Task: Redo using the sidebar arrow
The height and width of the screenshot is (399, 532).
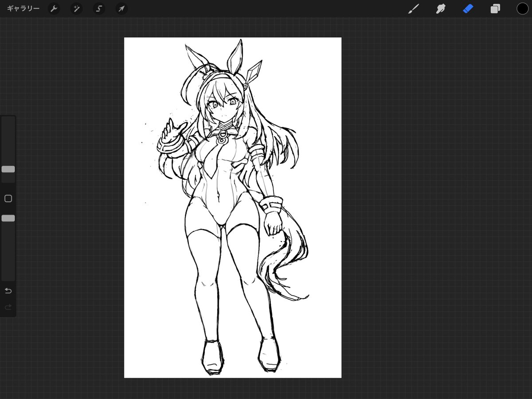Action: coord(8,307)
